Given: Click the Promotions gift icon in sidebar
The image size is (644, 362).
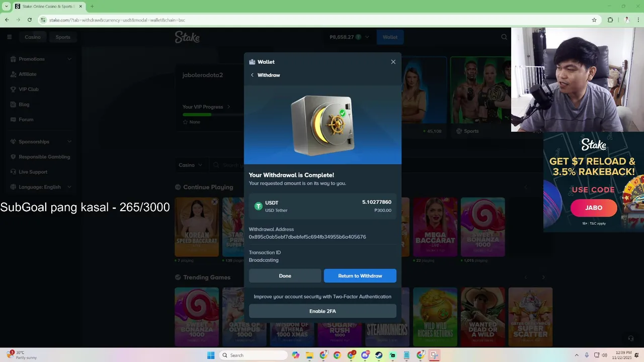Looking at the screenshot, I should click(13, 59).
